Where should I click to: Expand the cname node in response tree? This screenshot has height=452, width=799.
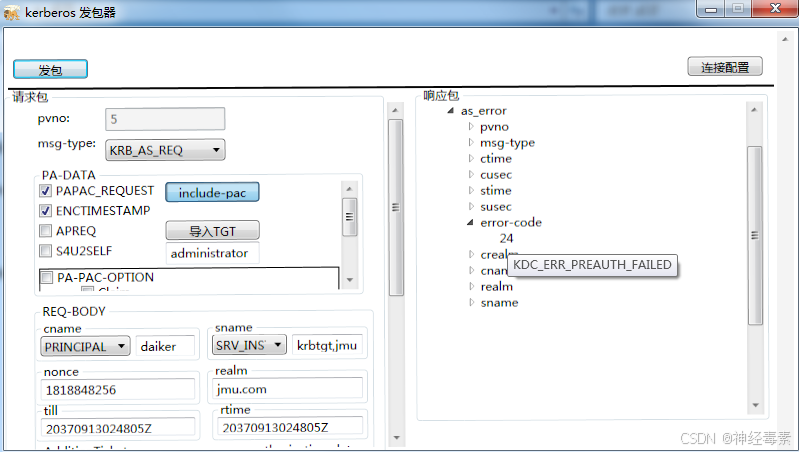pyautogui.click(x=471, y=270)
